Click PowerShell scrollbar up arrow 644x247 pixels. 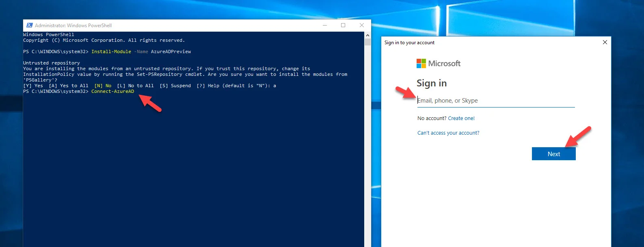[x=367, y=35]
